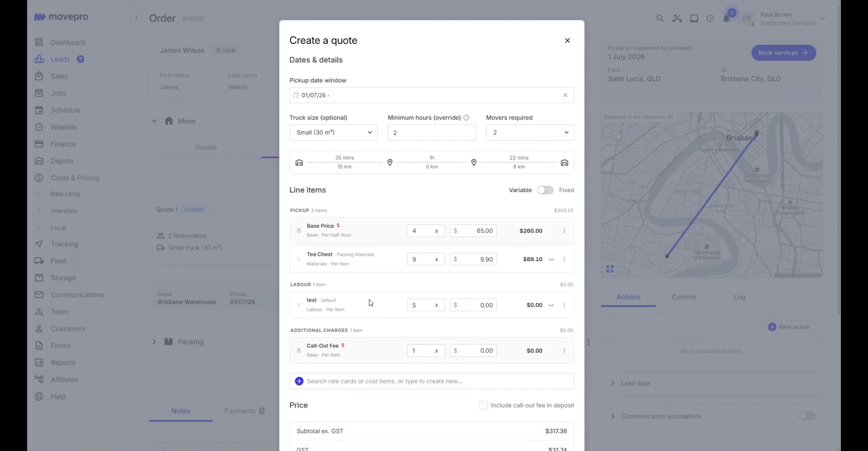This screenshot has width=868, height=451.
Task: Click the Base Price quantity field
Action: point(425,231)
